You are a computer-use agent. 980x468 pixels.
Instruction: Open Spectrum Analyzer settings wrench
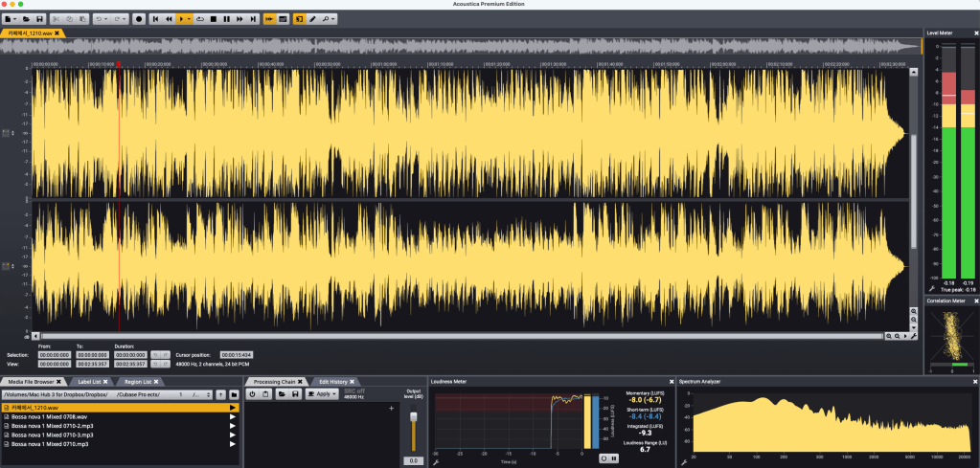pos(684,462)
